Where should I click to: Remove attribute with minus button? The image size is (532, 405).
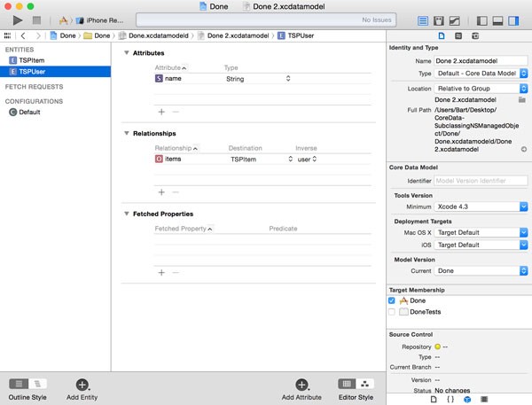pos(176,112)
